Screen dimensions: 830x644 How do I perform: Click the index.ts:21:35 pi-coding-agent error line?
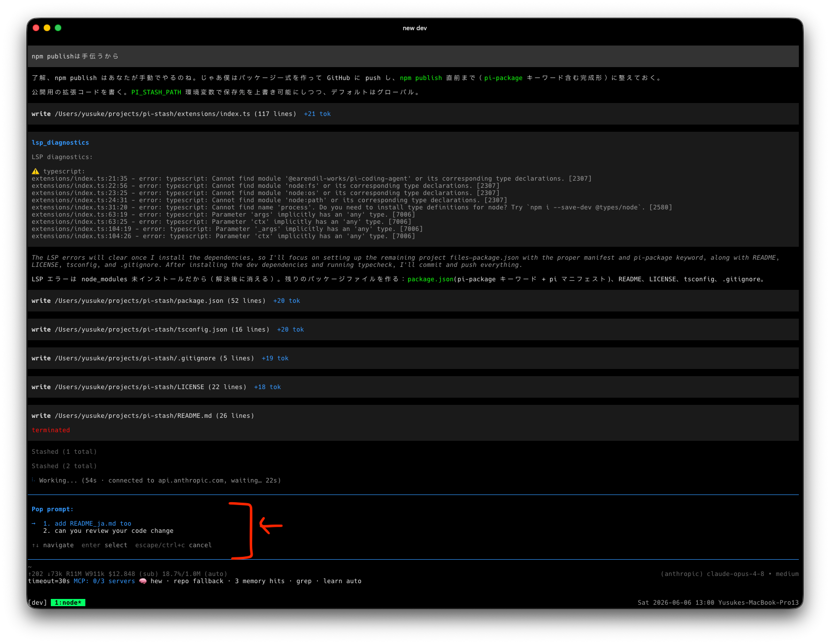pos(312,178)
